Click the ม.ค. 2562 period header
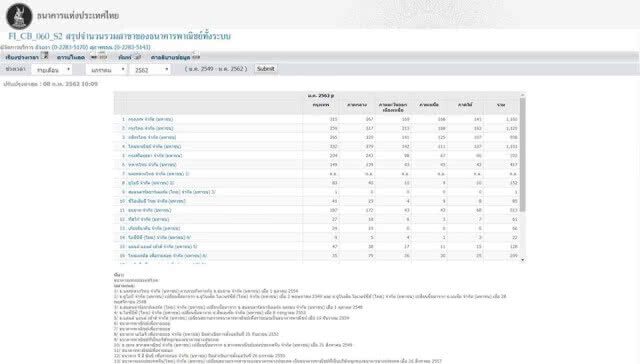 point(321,95)
